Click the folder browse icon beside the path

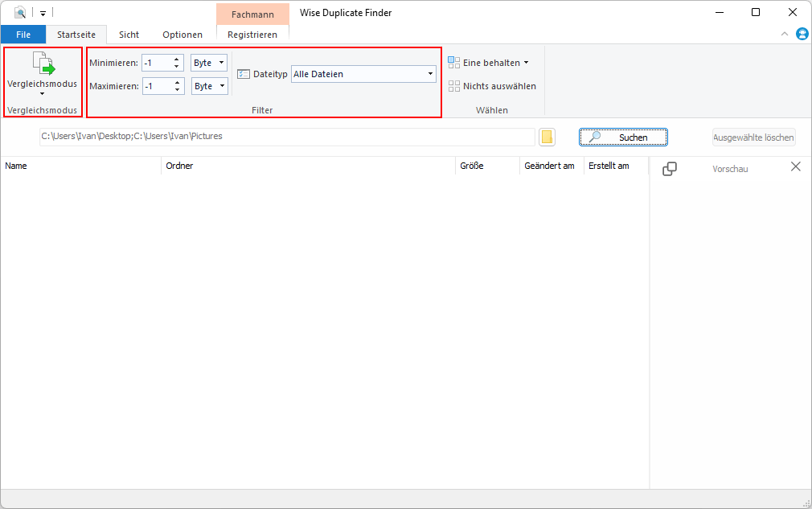pos(547,137)
